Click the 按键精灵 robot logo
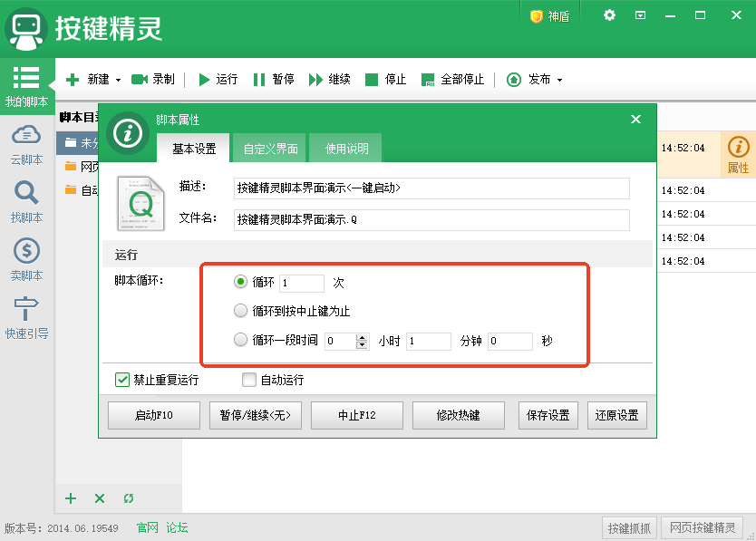This screenshot has width=756, height=541. 25,29
